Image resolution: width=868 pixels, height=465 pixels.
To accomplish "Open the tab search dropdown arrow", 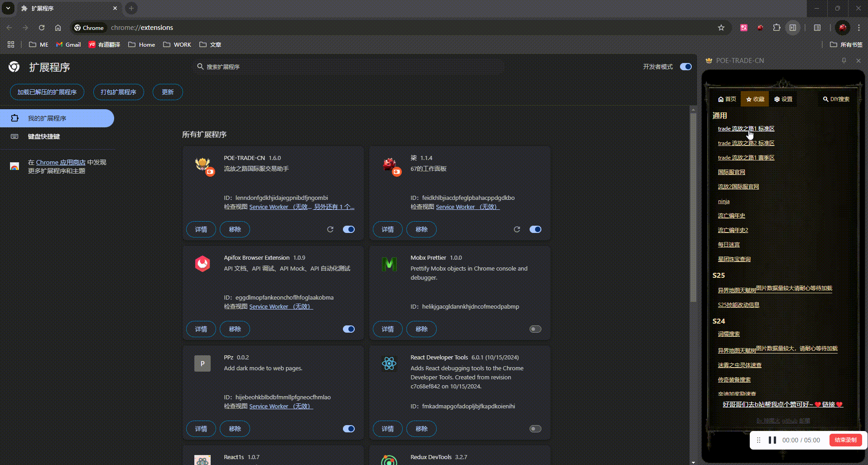I will point(8,8).
